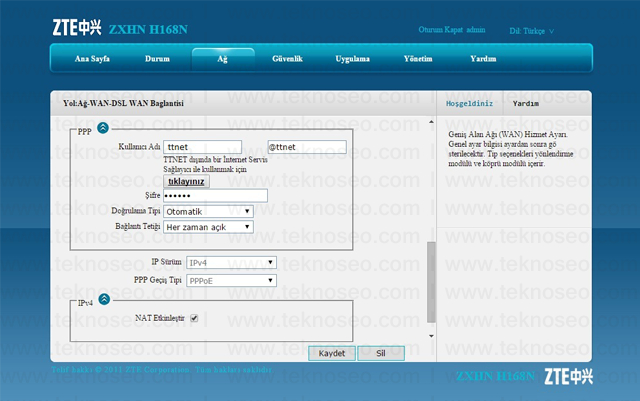Screen dimensions: 640x401
Task: Click the vertical scrollbar thumb
Action: [431, 282]
